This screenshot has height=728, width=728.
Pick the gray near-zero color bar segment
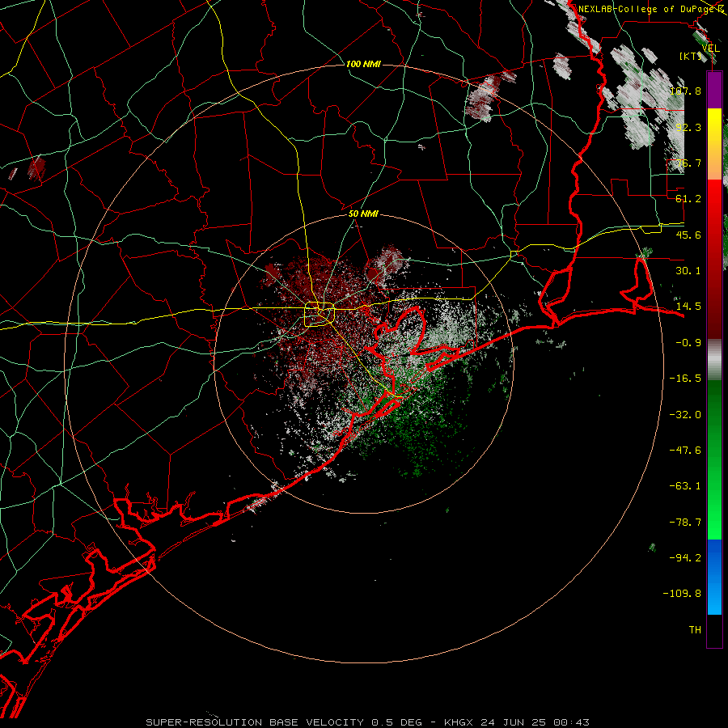(714, 359)
